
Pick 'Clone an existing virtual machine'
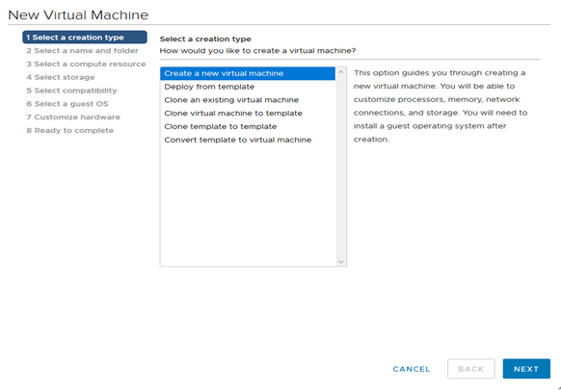[x=248, y=100]
